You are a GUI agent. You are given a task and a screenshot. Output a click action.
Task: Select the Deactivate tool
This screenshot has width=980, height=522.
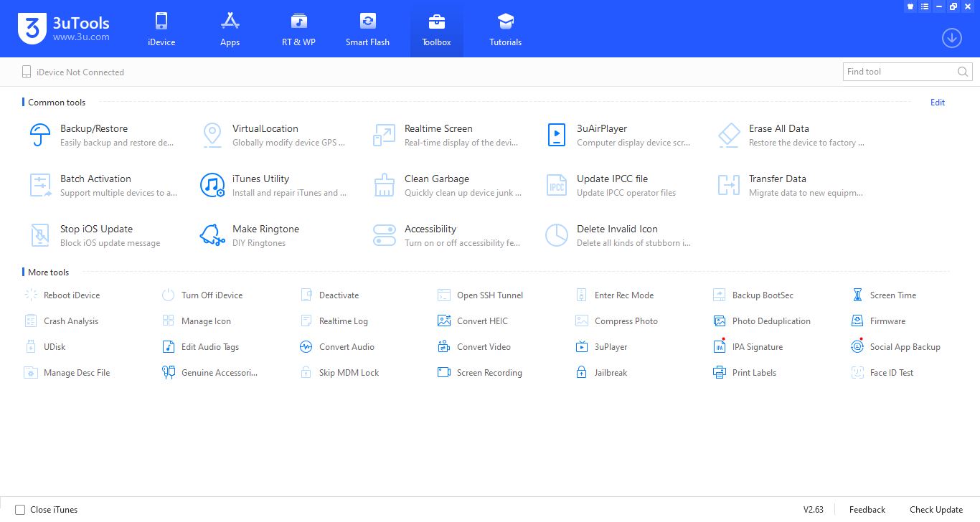[329, 295]
